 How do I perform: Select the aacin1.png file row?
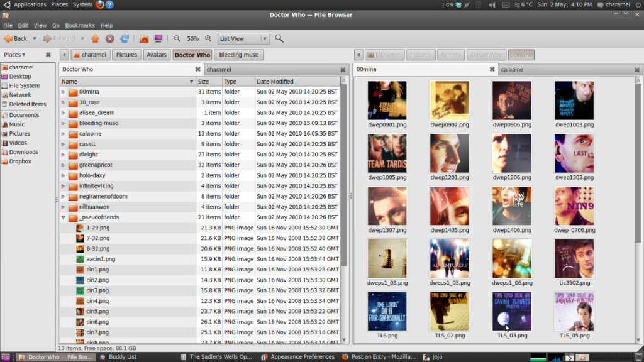[200, 260]
